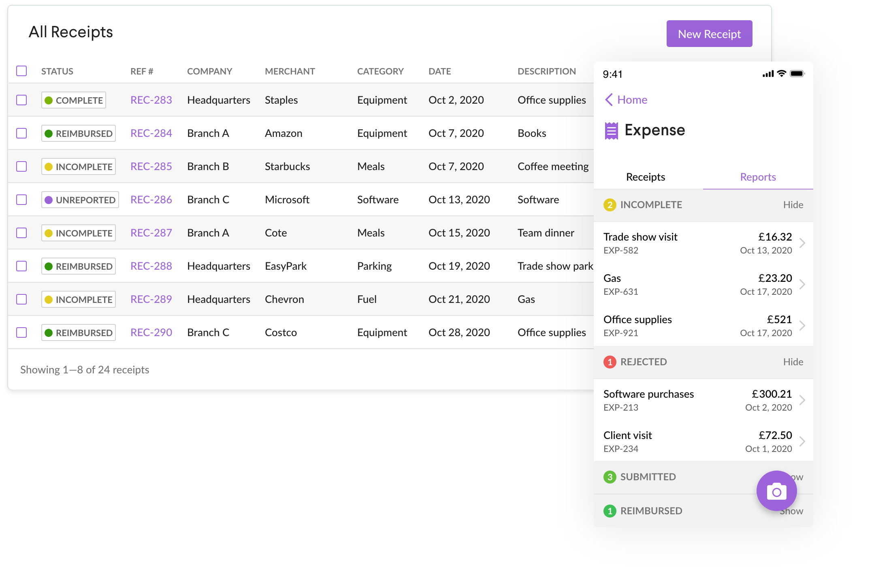Check the row checkbox for REC-290
Viewport: 874px width, 588px height.
[x=21, y=332]
